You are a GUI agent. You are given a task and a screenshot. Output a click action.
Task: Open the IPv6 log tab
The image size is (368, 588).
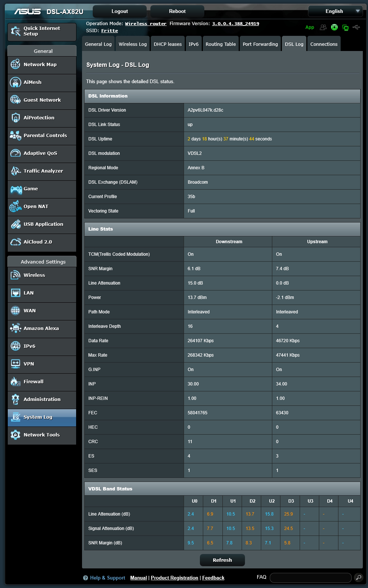pos(194,44)
